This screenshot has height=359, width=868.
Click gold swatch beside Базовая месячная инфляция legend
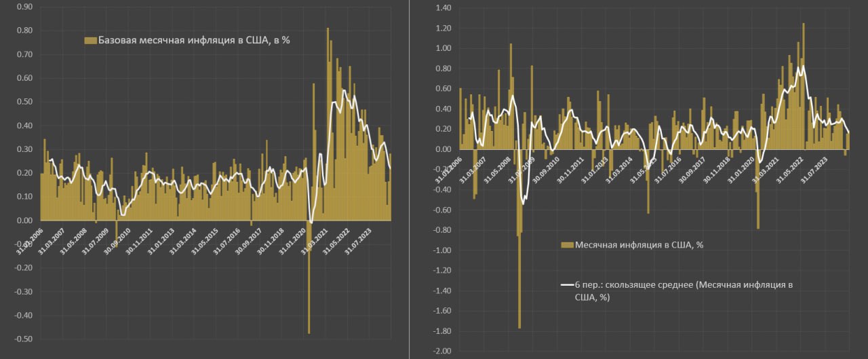(90, 41)
